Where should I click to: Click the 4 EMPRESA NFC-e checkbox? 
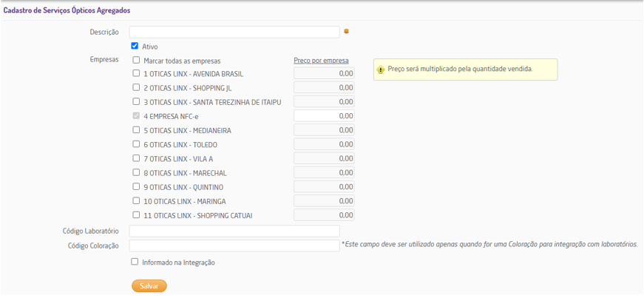point(136,115)
